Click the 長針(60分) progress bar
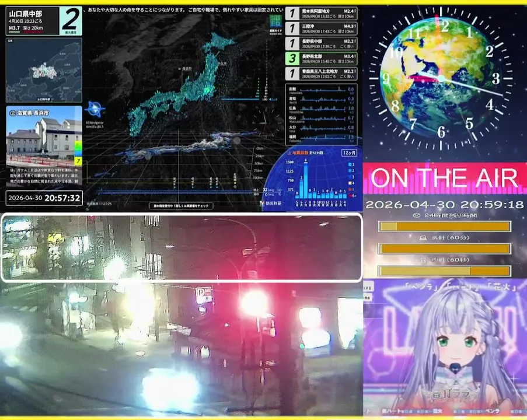The image size is (527, 420). click(445, 249)
